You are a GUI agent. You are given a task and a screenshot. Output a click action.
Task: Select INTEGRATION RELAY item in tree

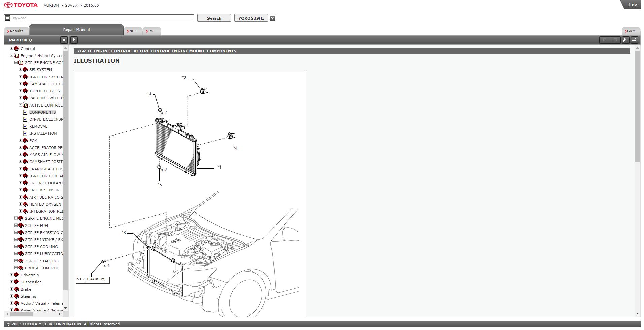[46, 211]
